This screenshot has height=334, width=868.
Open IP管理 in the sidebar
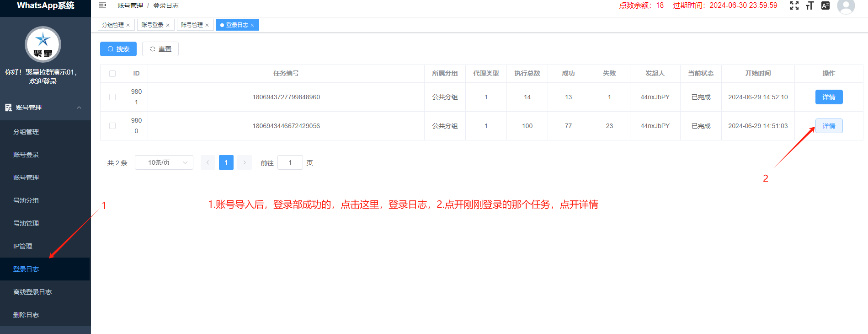[45, 246]
